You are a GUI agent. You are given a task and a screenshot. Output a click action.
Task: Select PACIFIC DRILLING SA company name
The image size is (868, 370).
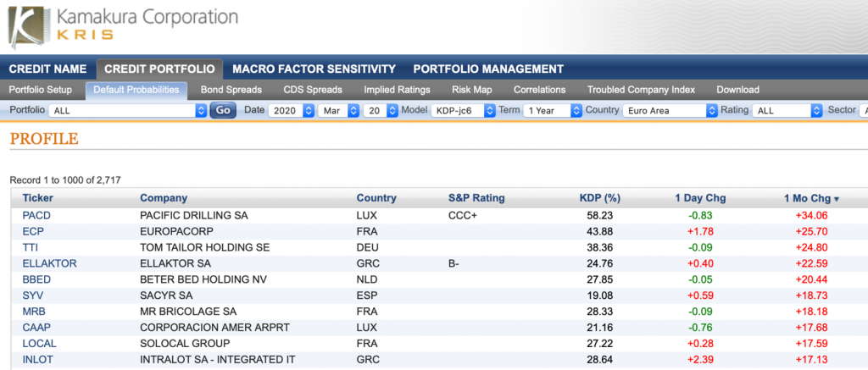194,216
